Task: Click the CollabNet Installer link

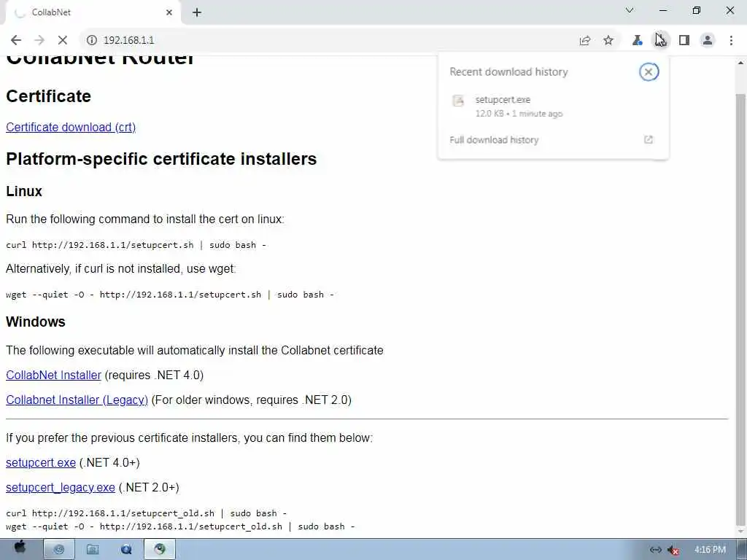Action: click(x=53, y=376)
